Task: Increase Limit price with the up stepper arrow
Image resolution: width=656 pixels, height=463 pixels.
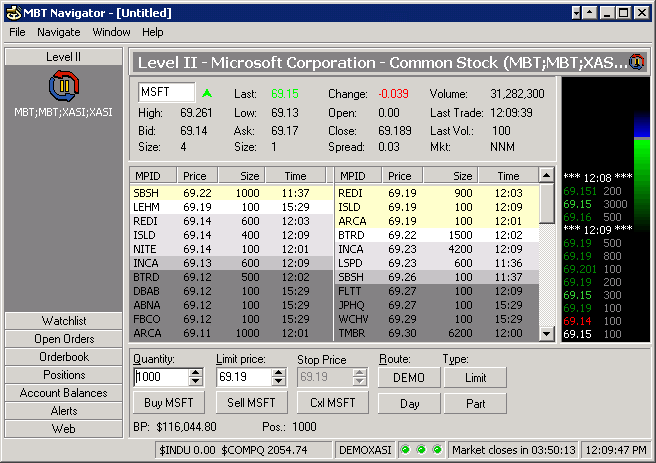Action: click(278, 372)
